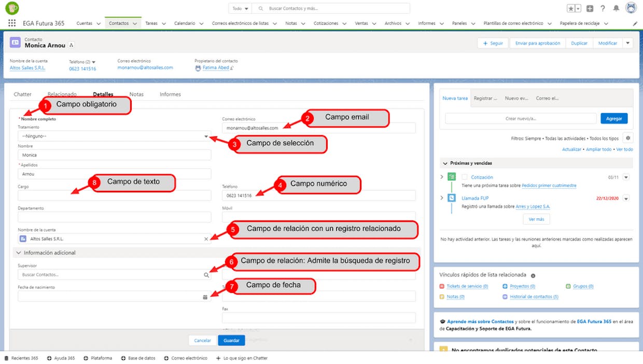Open more record actions dropdown beside Modificar
The width and height of the screenshot is (643, 364).
pos(628,43)
